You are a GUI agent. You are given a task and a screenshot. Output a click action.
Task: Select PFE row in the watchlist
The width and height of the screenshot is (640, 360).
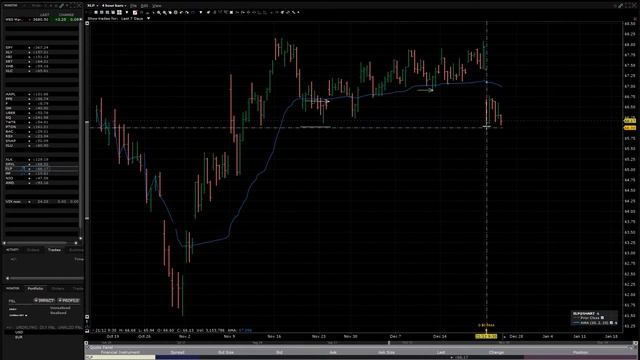41,99
